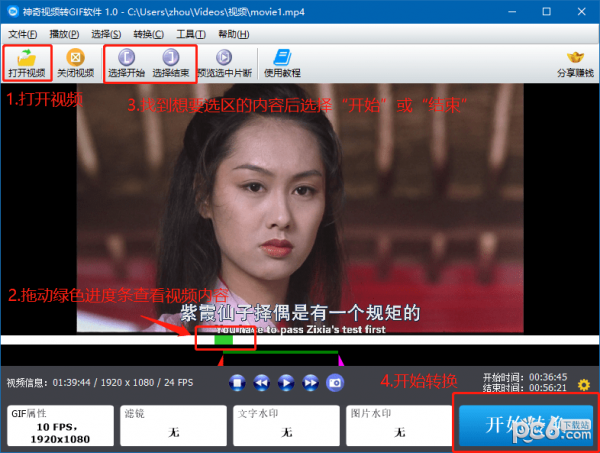
Task: Click the app logo in title bar
Action: 13,11
